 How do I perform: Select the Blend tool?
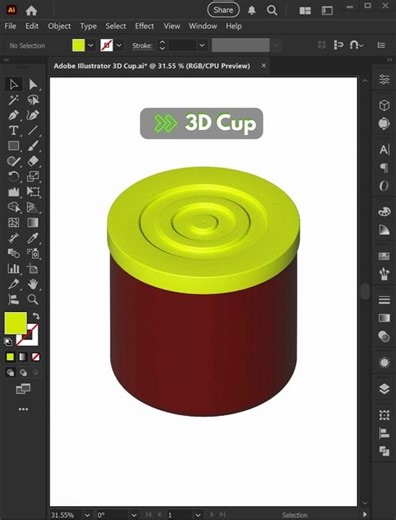pos(13,253)
